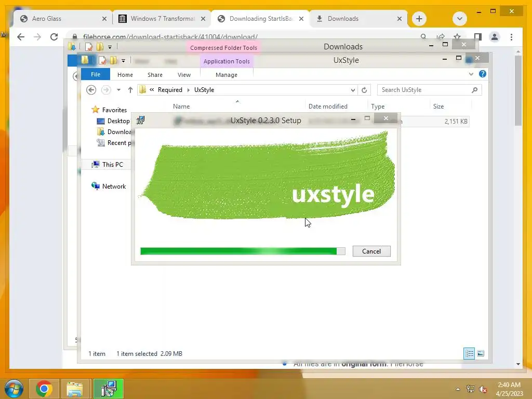
Task: Click Compressed Folder Tools tab in Downloads window
Action: click(x=223, y=47)
